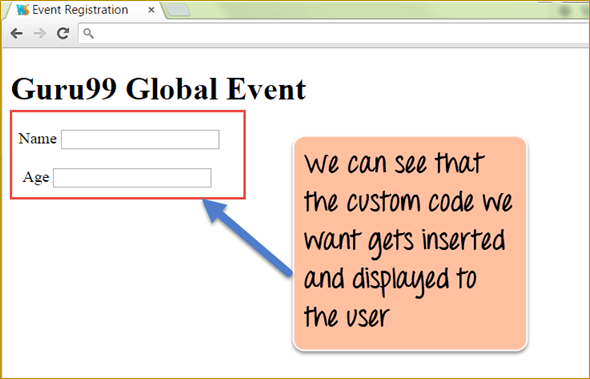Click the Event Registration tab favicon
This screenshot has height=379, width=590.
click(23, 10)
